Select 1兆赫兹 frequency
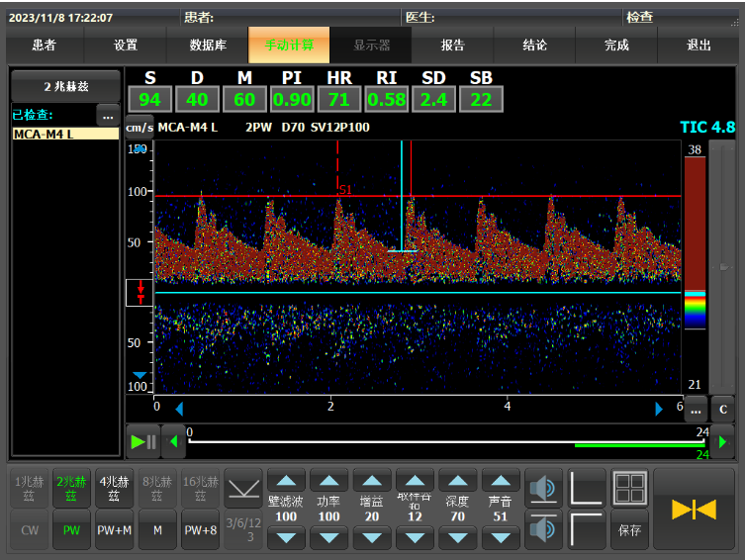This screenshot has width=745, height=560. (x=29, y=489)
